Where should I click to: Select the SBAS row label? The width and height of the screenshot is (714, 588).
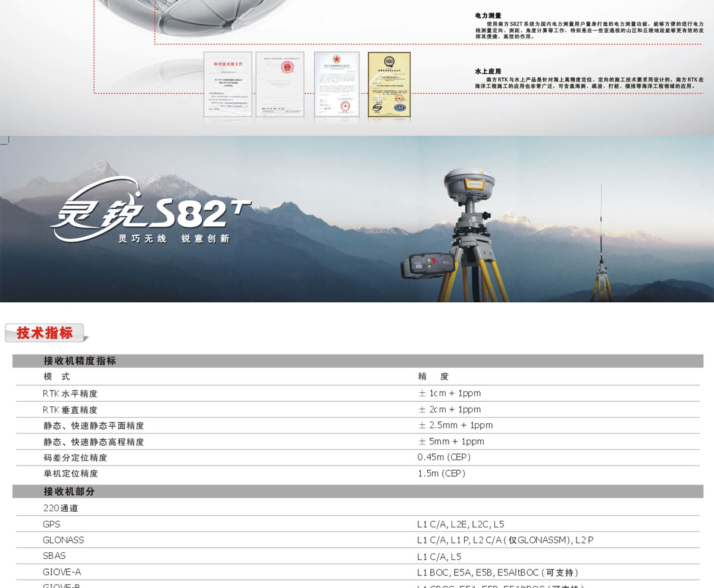pos(54,556)
